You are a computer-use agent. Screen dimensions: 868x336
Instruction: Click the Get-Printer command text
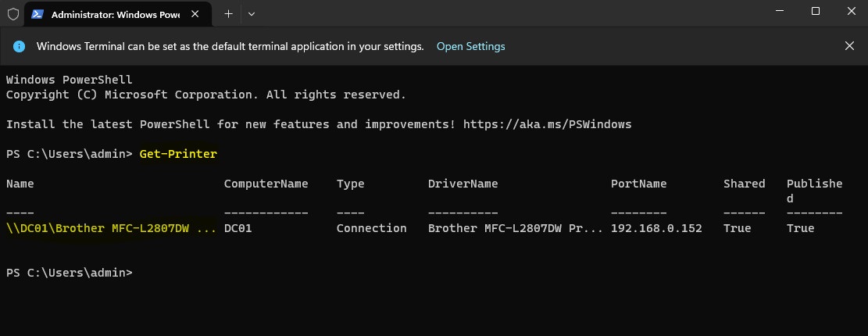point(178,154)
